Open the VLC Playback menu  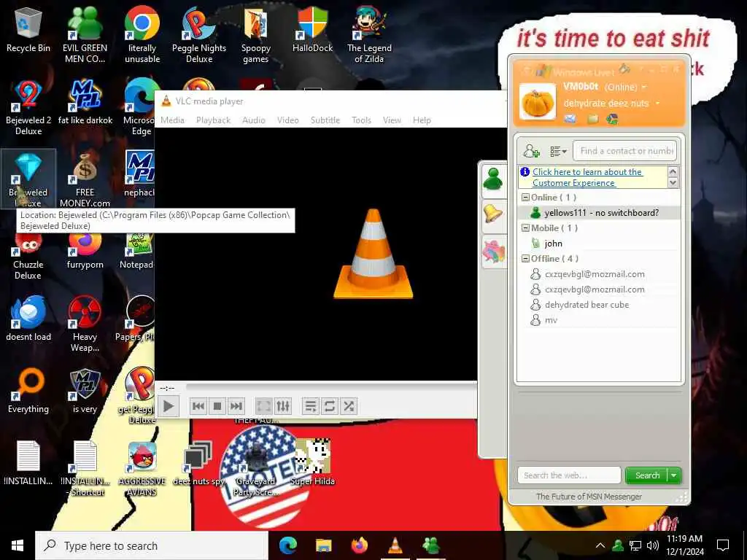point(213,120)
